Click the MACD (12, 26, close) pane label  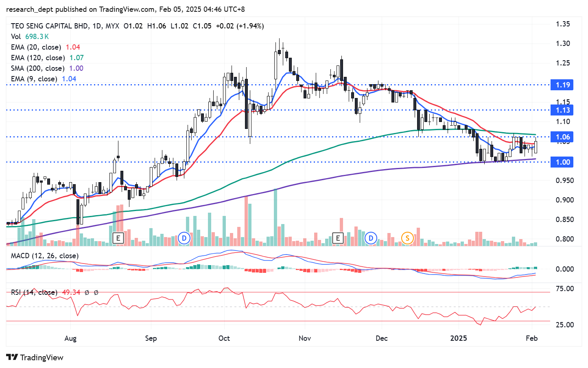[x=45, y=256]
